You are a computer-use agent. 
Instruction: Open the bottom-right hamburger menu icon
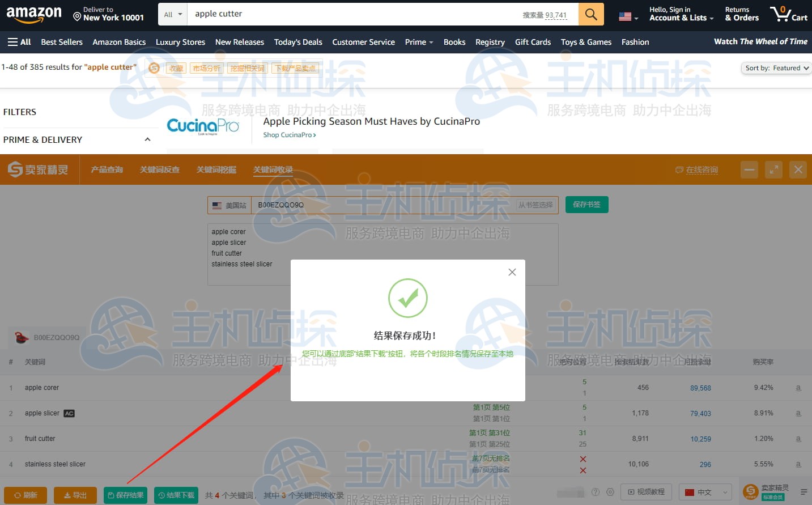coord(804,492)
